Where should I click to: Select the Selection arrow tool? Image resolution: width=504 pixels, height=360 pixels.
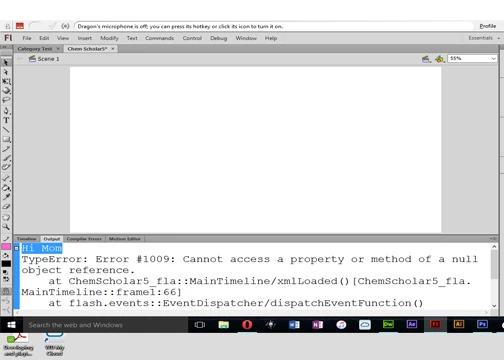pos(6,62)
